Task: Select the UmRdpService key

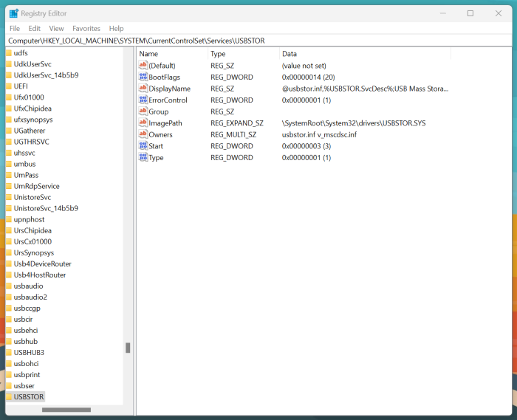Action: pos(37,186)
